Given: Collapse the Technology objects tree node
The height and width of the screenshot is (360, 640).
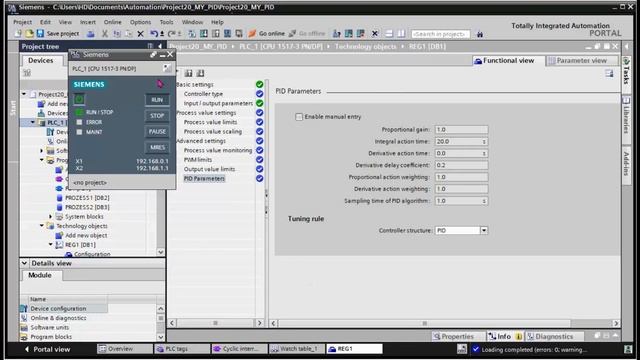Looking at the screenshot, I should [42, 226].
